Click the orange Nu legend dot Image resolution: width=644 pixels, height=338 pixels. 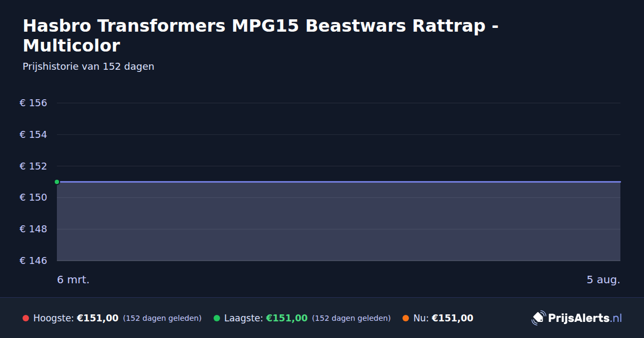coord(406,318)
